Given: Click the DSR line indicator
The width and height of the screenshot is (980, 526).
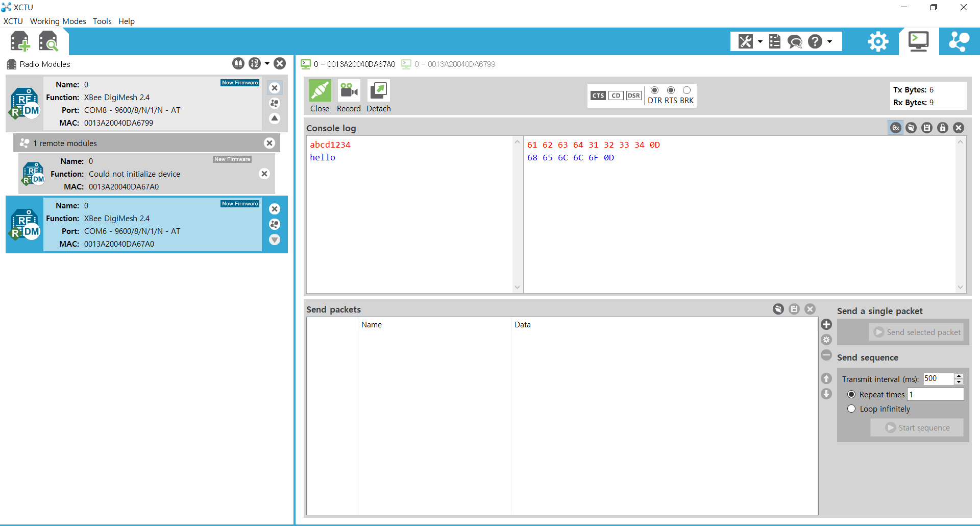Looking at the screenshot, I should click(634, 95).
